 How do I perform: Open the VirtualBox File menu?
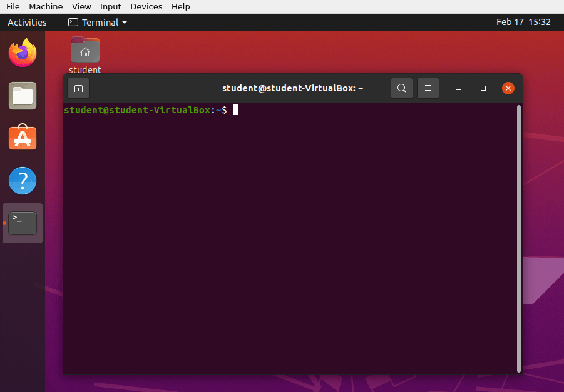[x=13, y=6]
